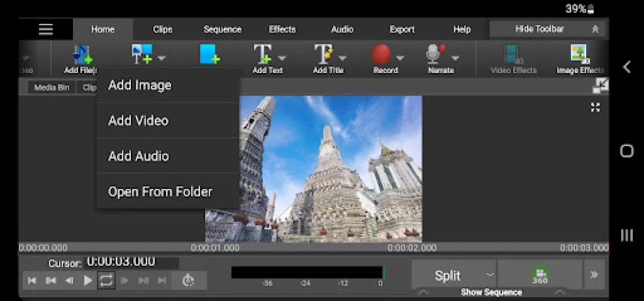Switch to the Home tab
Screen dimensions: 644x301
103,29
